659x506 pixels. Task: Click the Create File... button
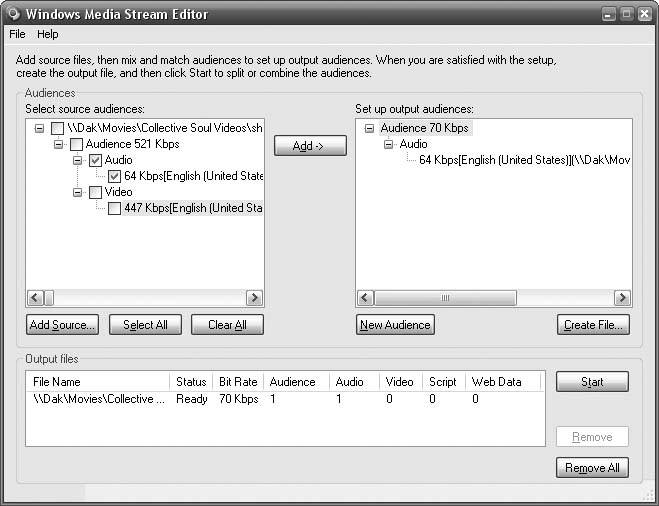click(x=593, y=325)
